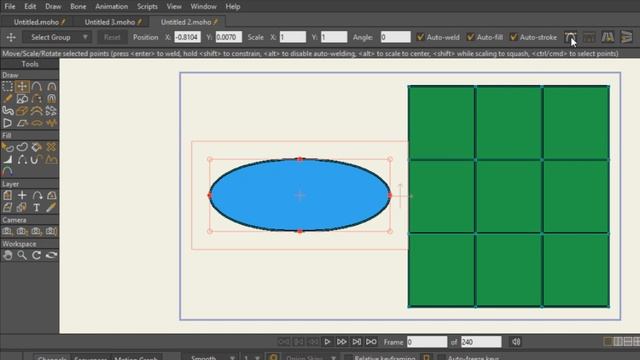Screen dimensions: 640x360
Task: Open the Draw menu
Action: click(53, 7)
